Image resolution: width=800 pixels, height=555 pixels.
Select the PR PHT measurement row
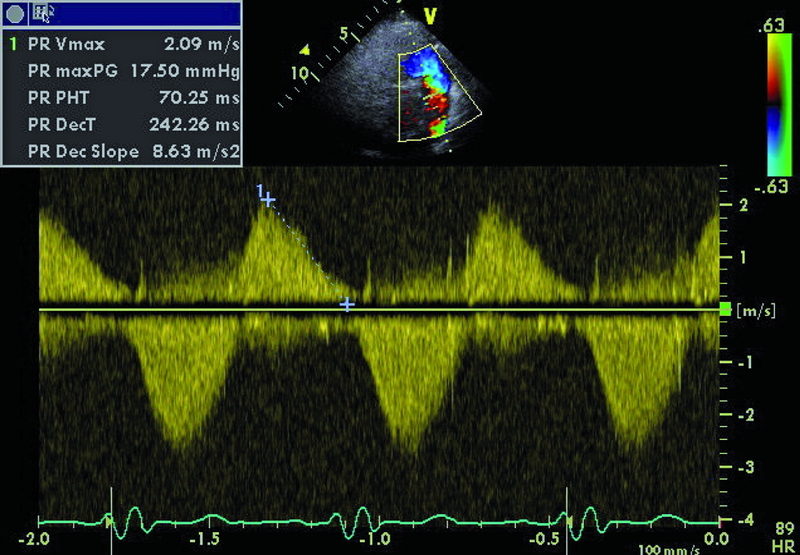125,98
